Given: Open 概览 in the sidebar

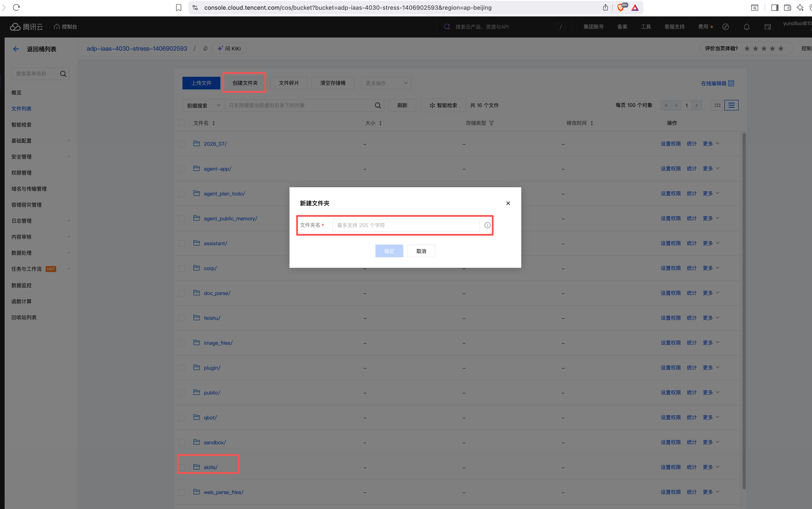Looking at the screenshot, I should [x=16, y=93].
